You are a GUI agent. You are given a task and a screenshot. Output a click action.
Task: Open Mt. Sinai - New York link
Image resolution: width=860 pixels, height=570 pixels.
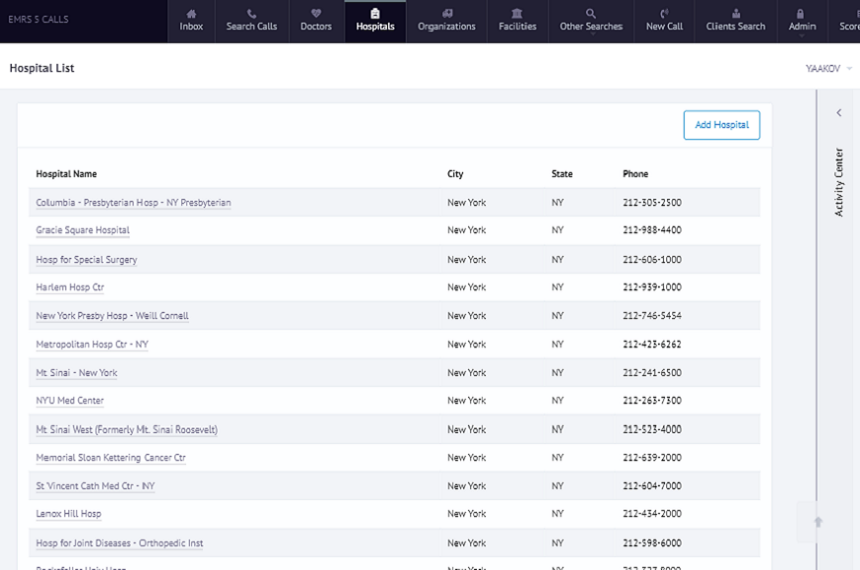77,373
